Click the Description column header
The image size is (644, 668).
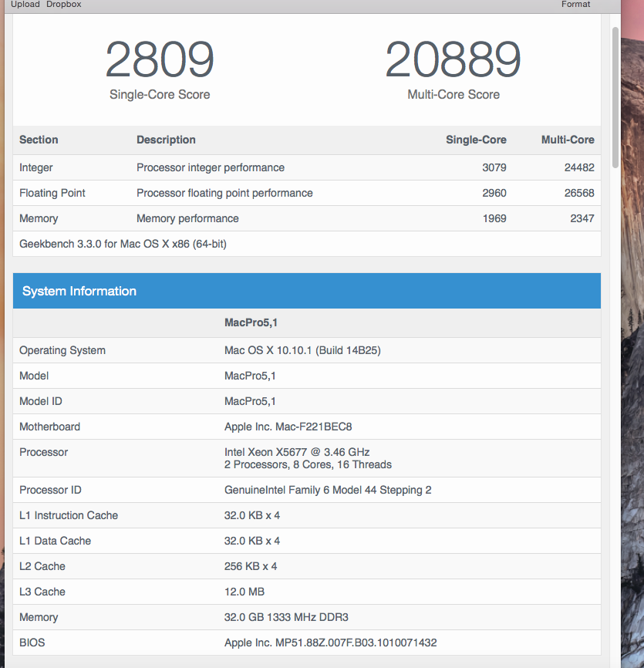[x=166, y=140]
